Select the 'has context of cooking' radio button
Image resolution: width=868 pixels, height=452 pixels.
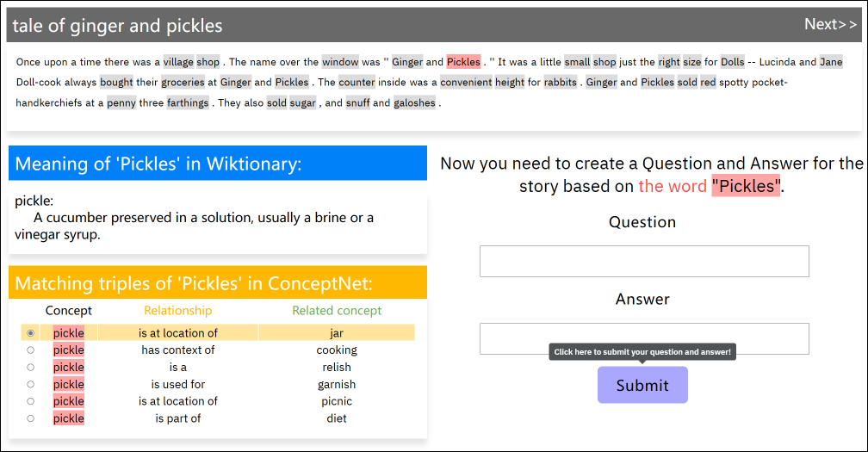(x=31, y=350)
